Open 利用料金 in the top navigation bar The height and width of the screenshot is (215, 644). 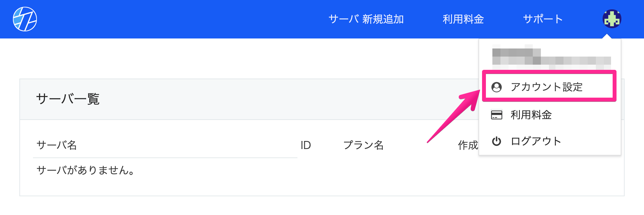463,19
